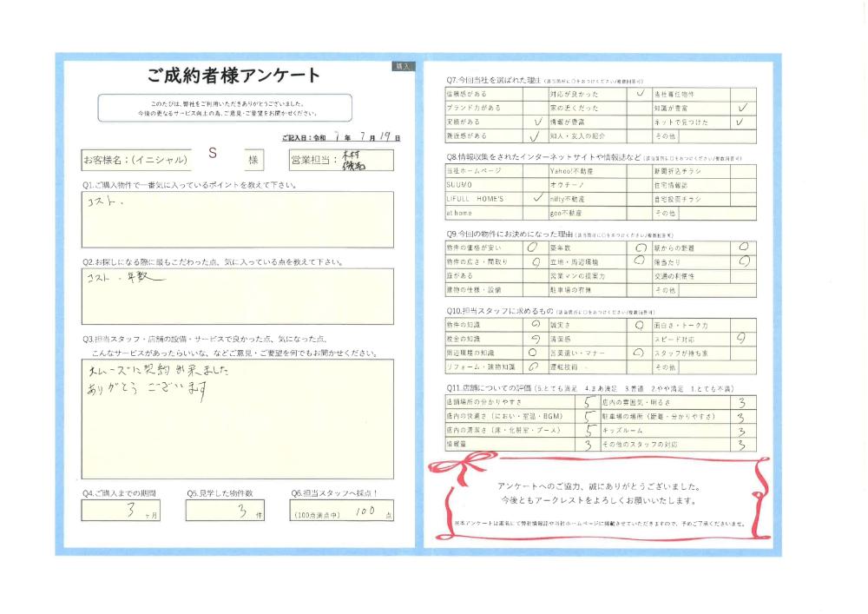Image resolution: width=868 pixels, height=614 pixels.
Task: Mark the 陽当たり option box
Action: [x=742, y=261]
